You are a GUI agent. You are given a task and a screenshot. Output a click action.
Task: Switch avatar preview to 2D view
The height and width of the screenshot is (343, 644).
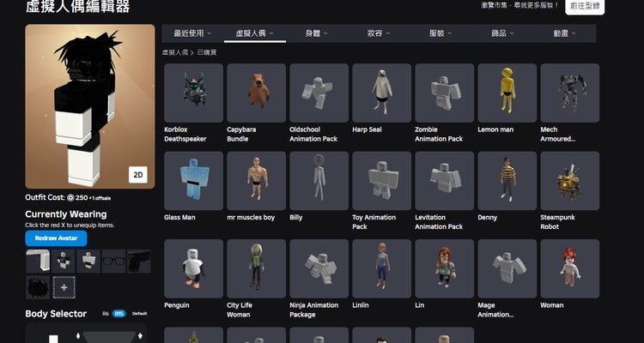coord(138,174)
